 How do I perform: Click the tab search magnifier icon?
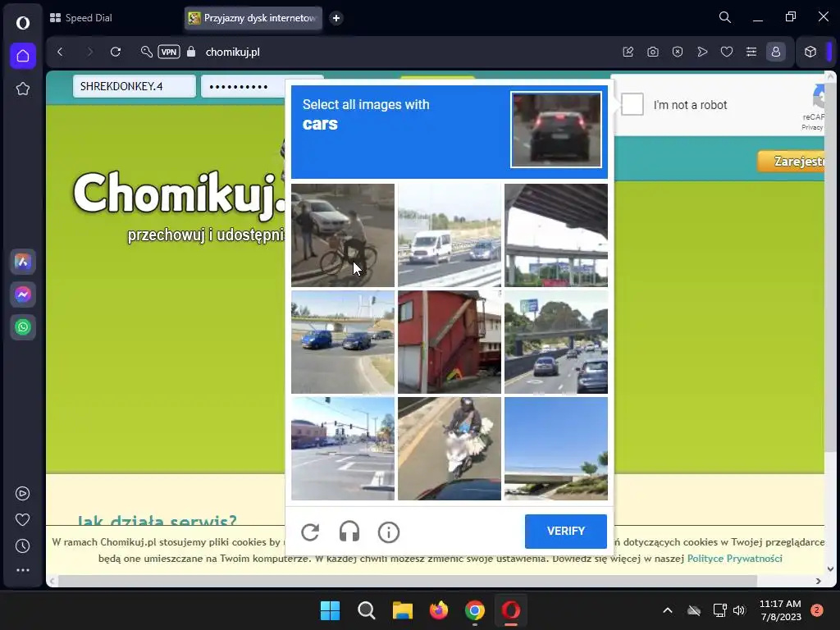pos(725,17)
